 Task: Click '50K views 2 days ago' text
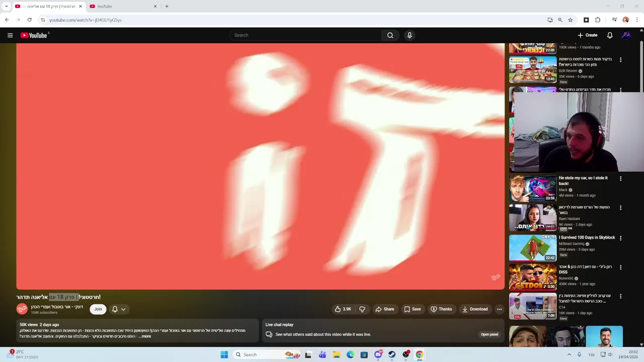(x=39, y=325)
